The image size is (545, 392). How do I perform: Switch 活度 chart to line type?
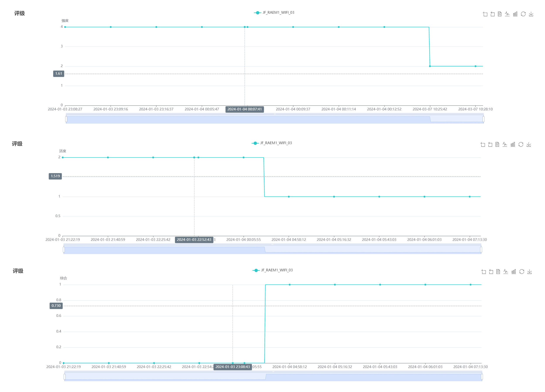(505, 145)
